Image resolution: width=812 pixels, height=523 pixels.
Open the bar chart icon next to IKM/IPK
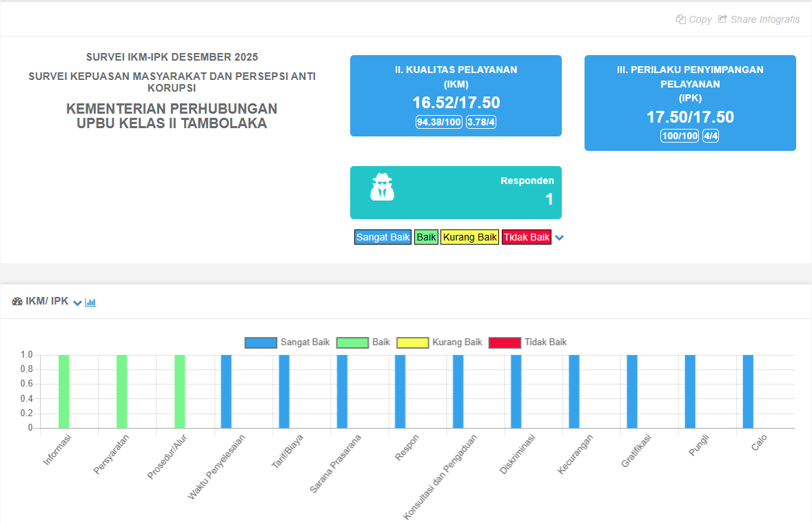point(90,302)
